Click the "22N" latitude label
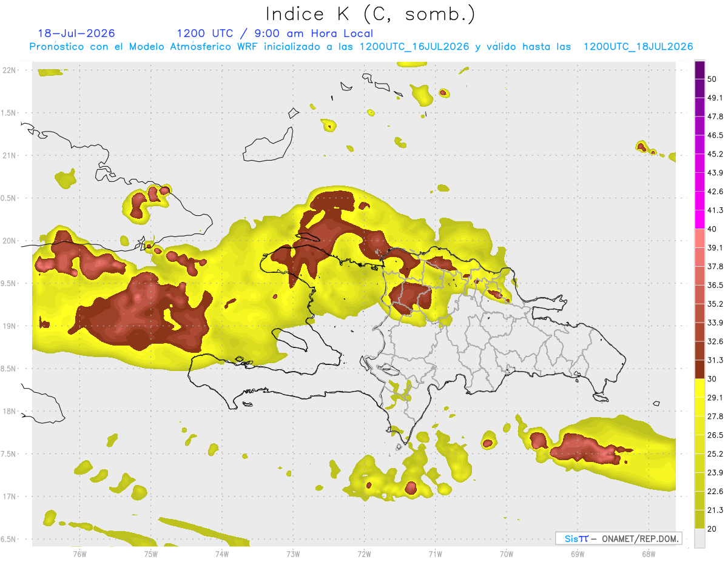 [10, 70]
